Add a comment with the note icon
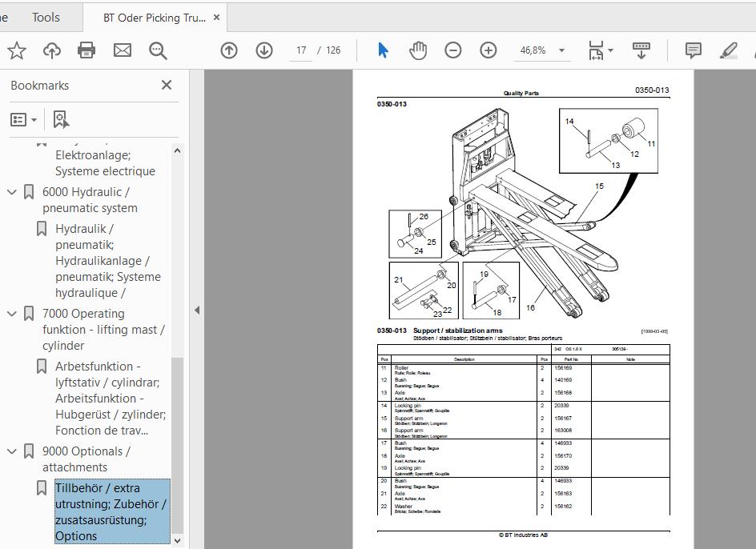The height and width of the screenshot is (549, 756). 694,50
